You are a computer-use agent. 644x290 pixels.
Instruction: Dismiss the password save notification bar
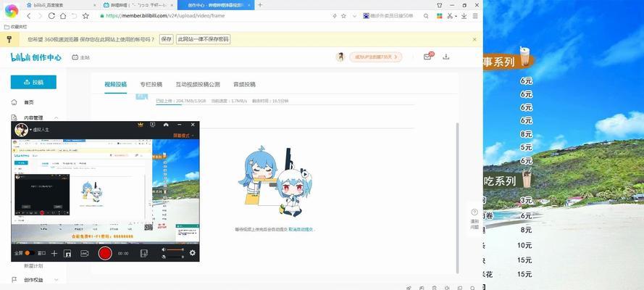coord(474,39)
